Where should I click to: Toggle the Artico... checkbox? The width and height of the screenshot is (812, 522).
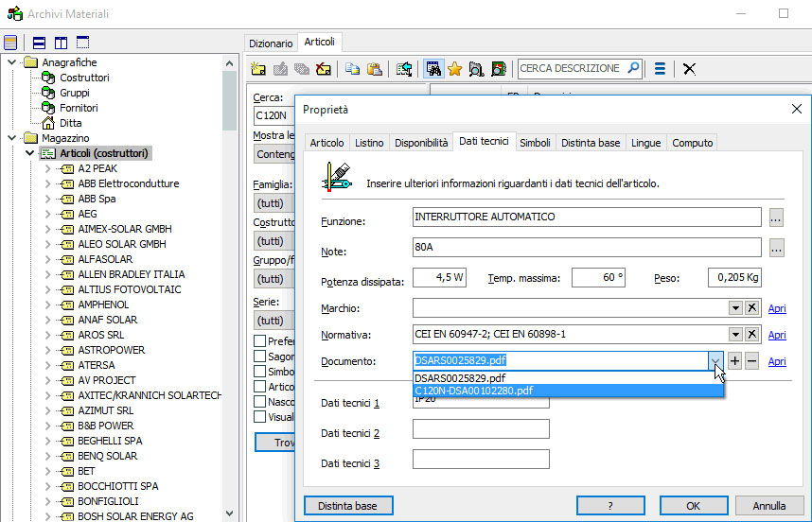(x=260, y=387)
